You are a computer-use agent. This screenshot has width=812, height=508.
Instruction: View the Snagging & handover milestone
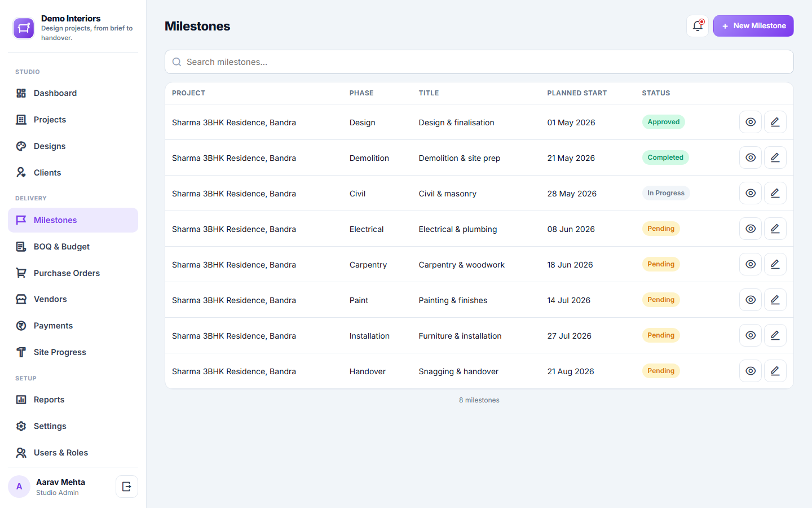point(751,371)
